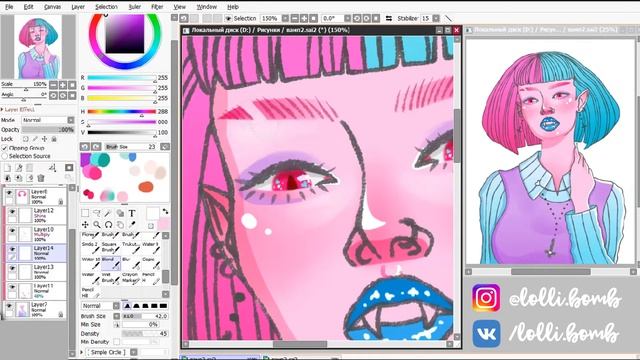
Task: Expand the brush shape settings triangle
Action: [82, 352]
